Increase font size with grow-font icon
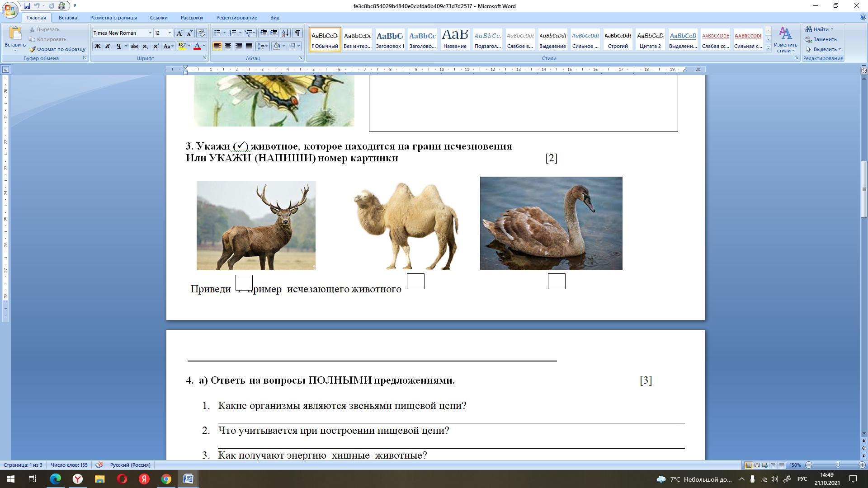Image resolution: width=868 pixels, height=488 pixels. pos(179,33)
